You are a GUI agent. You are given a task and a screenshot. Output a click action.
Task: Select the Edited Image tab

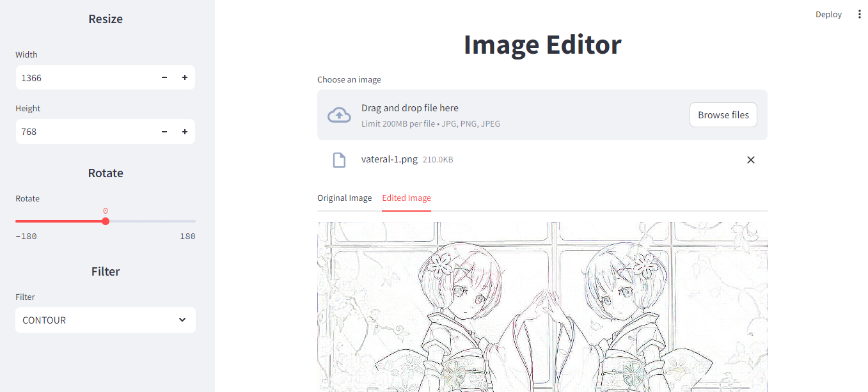406,198
